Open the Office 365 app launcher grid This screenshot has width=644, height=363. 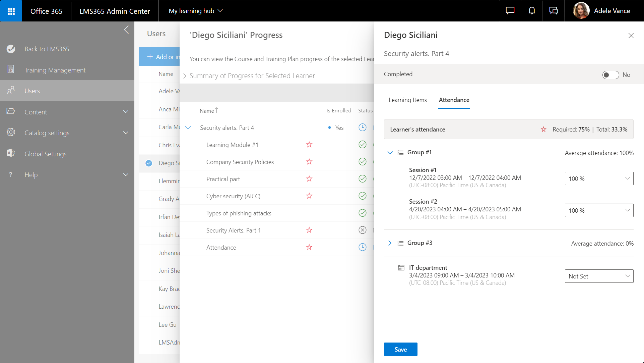click(11, 11)
